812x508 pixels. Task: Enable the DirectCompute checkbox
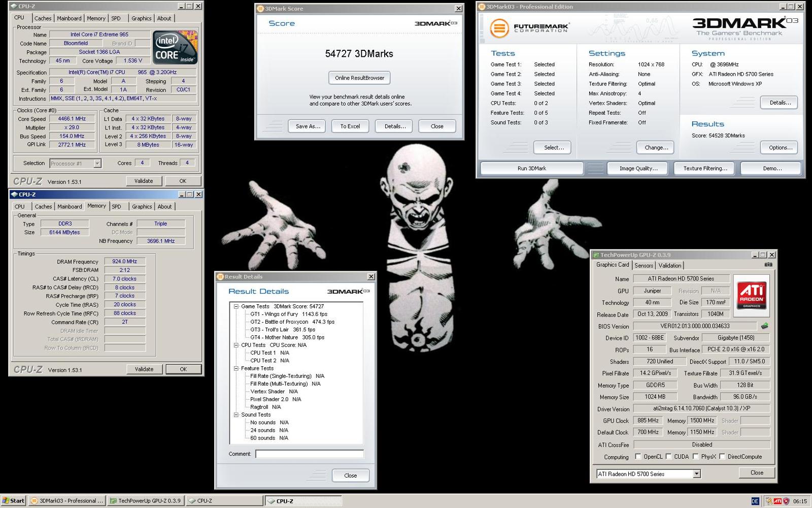[722, 457]
